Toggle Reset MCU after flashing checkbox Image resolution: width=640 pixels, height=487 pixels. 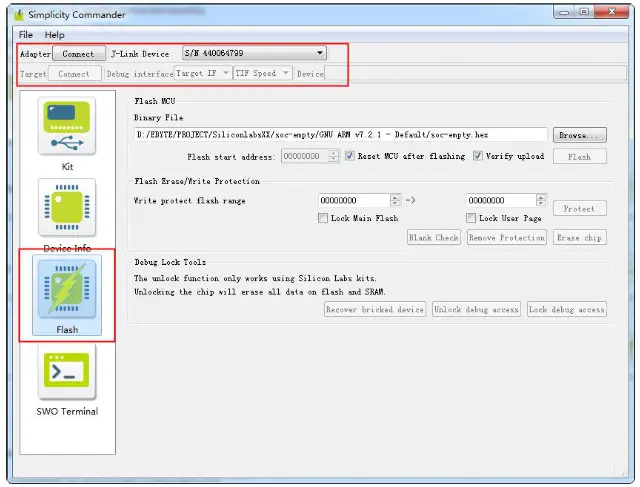point(349,156)
